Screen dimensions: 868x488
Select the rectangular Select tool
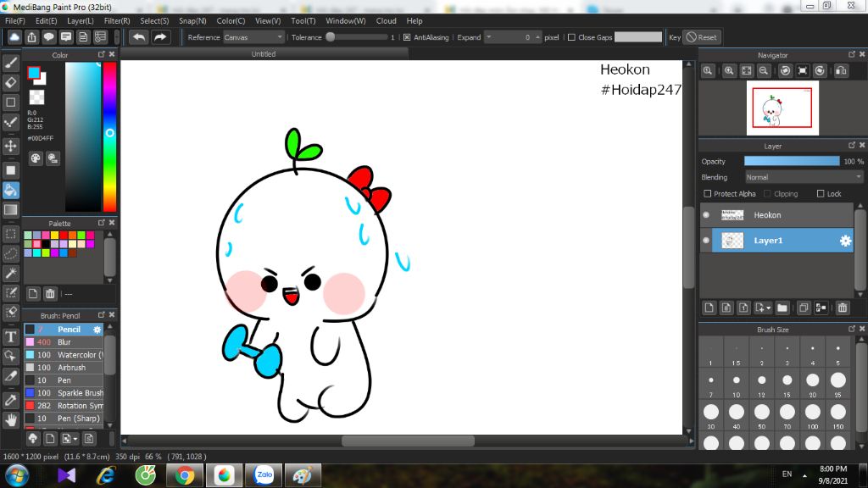point(10,234)
